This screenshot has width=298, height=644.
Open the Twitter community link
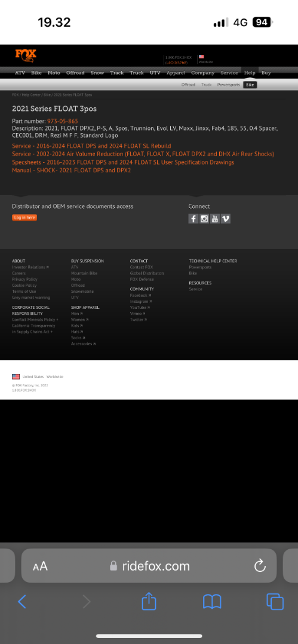tap(139, 320)
